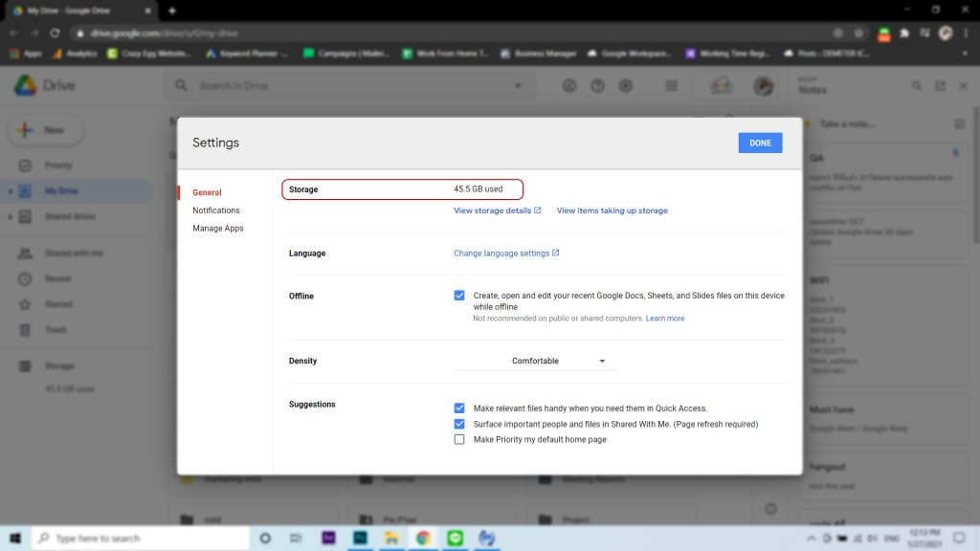Screen dimensions: 980x551
Task: Open the Analytics bookmark
Action: [75, 54]
